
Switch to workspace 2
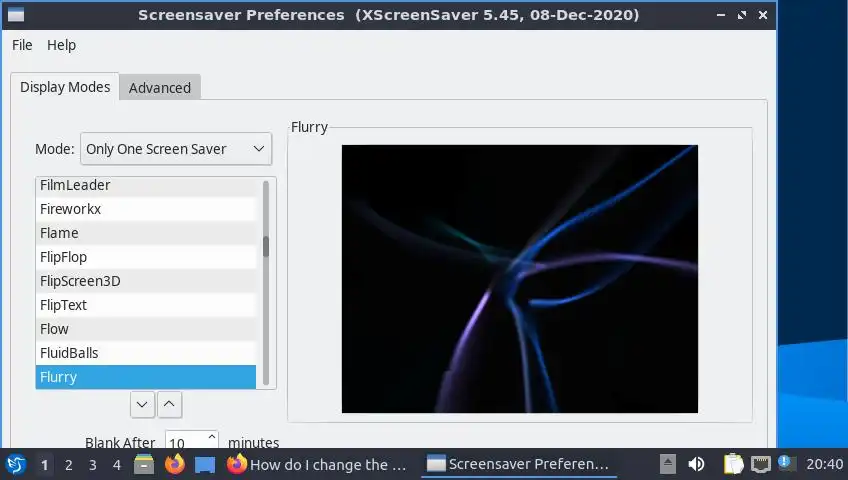pyautogui.click(x=69, y=465)
